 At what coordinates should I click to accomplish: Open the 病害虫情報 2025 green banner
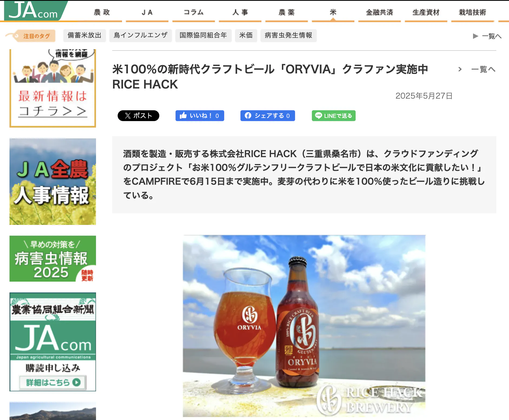pos(53,259)
